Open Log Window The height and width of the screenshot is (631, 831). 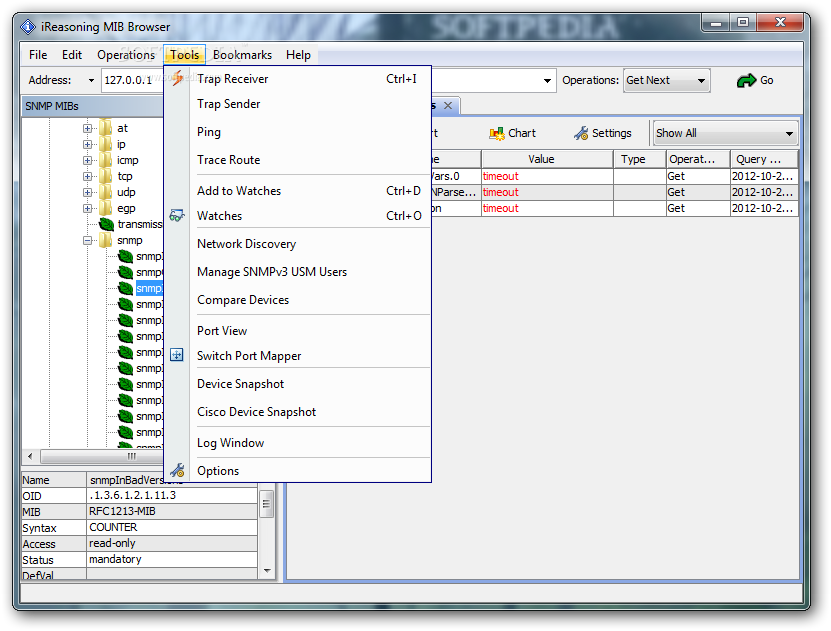point(297,443)
